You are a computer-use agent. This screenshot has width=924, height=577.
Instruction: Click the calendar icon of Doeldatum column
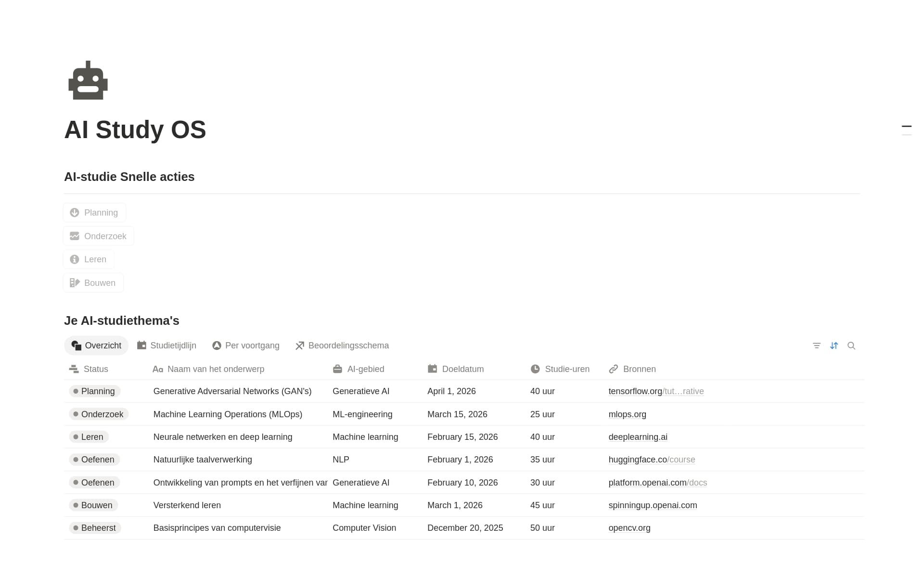432,369
